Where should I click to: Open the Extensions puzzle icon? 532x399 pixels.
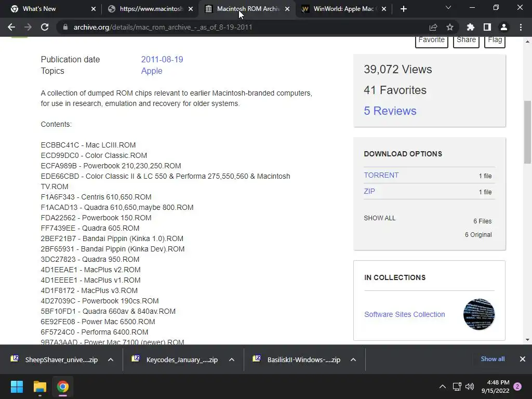[x=471, y=27]
